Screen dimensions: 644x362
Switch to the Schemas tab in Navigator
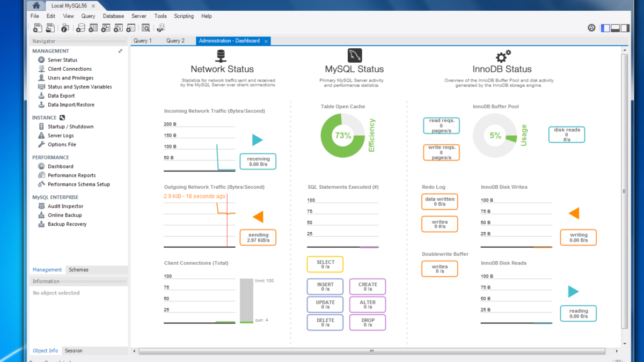(78, 270)
